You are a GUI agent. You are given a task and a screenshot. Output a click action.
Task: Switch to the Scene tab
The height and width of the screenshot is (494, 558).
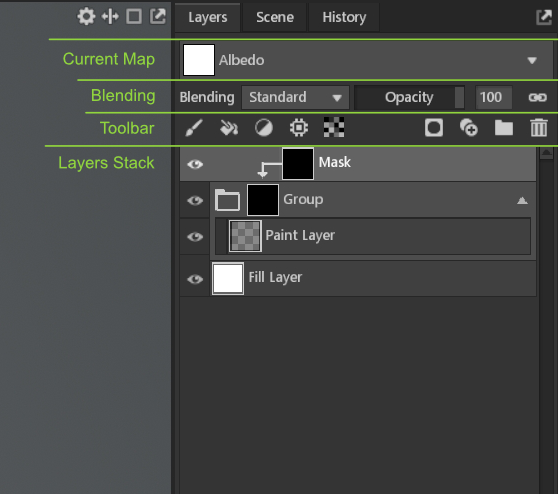[275, 17]
